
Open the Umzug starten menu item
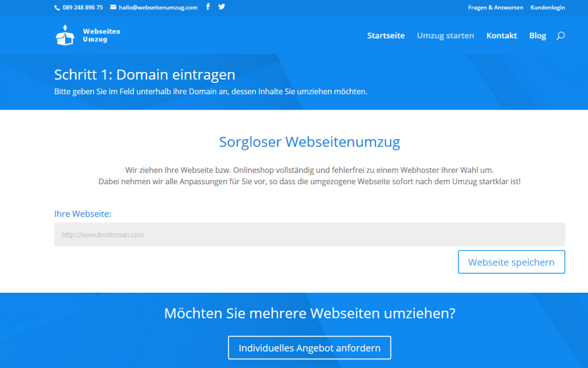click(x=445, y=35)
